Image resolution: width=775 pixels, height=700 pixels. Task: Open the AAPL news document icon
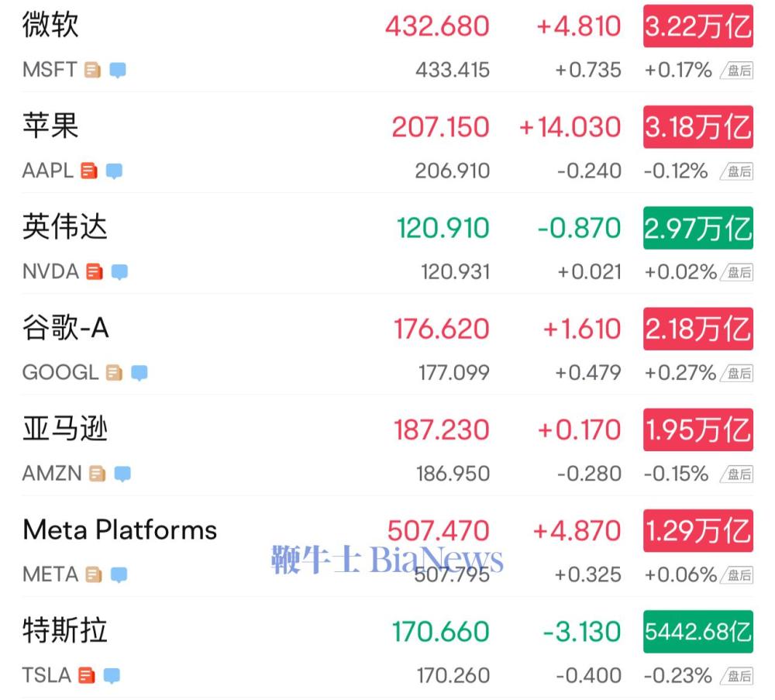point(89,171)
